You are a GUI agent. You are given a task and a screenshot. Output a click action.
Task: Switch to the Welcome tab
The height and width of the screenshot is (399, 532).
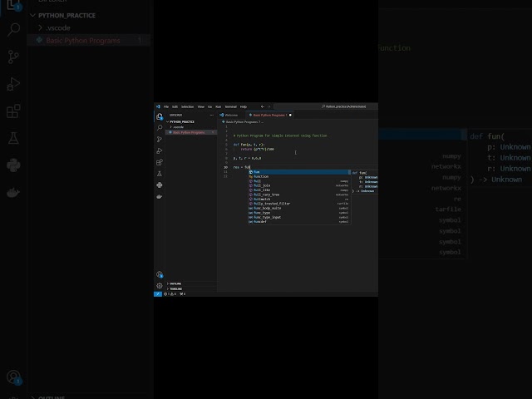[229, 115]
